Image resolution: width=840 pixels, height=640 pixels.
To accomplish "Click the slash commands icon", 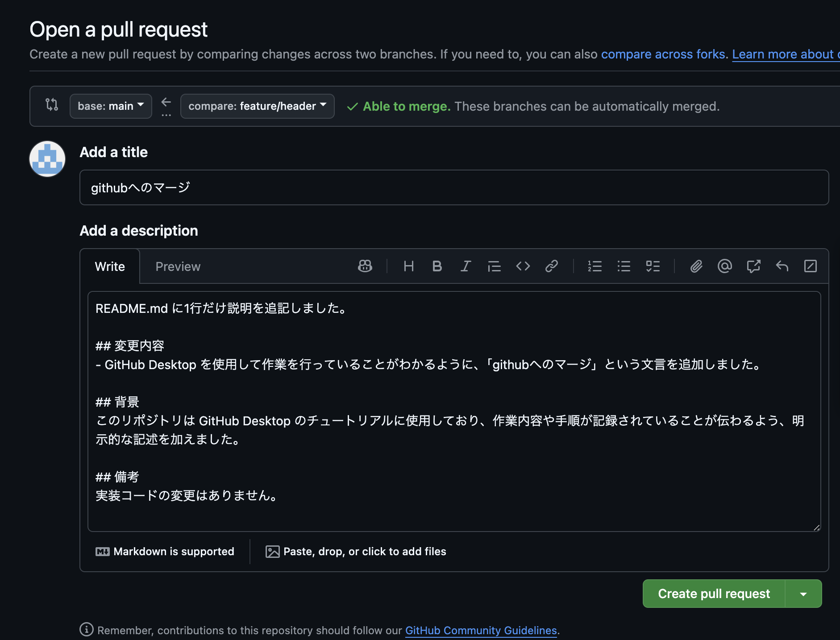I will click(811, 266).
